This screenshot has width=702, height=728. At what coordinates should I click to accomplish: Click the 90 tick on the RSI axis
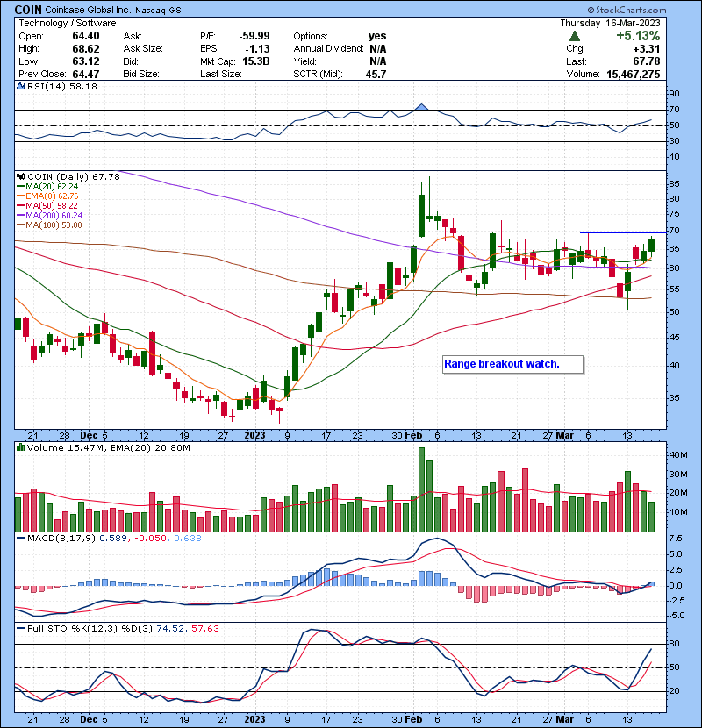click(674, 94)
